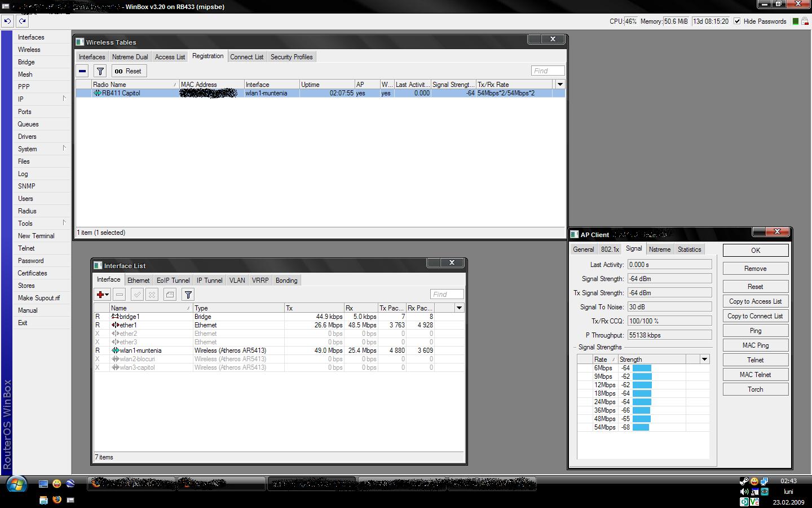Select the Nstreme Dual tab
The image size is (812, 508).
[x=130, y=57]
